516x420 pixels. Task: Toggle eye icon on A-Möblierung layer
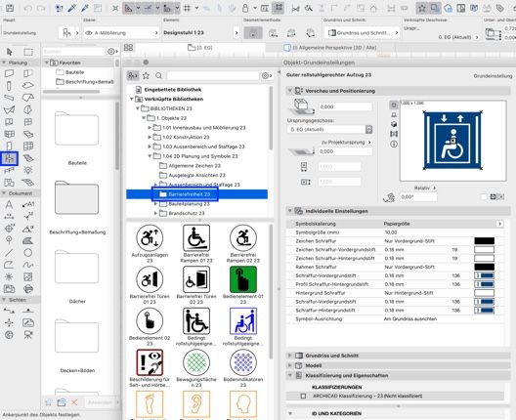point(89,33)
